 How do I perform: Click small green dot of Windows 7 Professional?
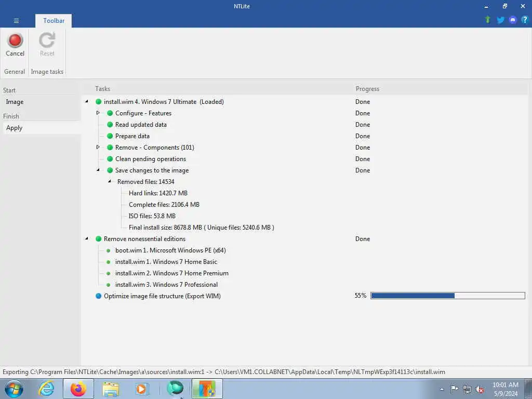click(x=108, y=285)
